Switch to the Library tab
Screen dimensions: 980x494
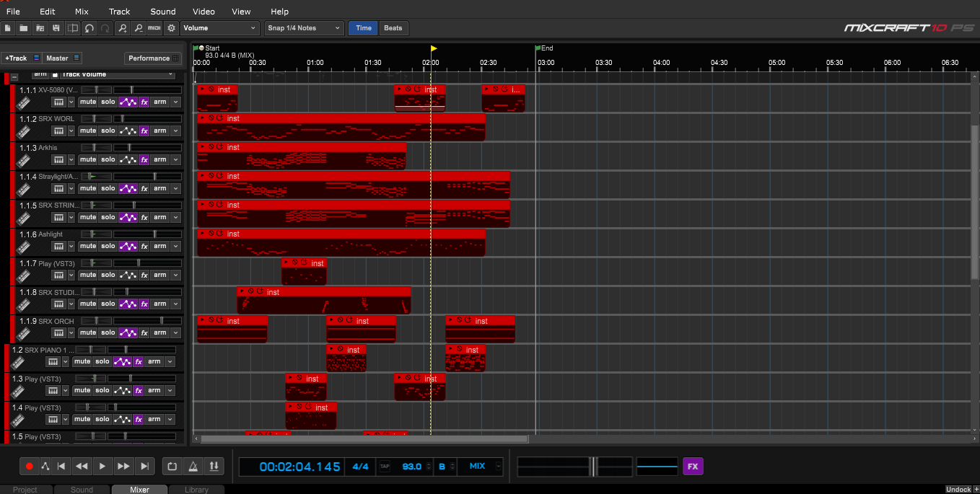[196, 490]
